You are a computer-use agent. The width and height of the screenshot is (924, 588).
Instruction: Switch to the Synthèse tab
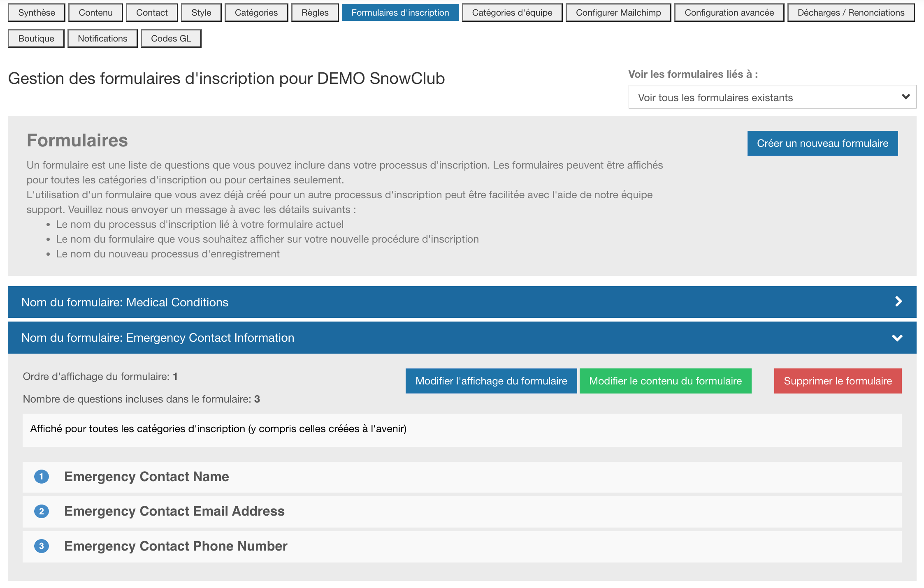click(x=37, y=12)
